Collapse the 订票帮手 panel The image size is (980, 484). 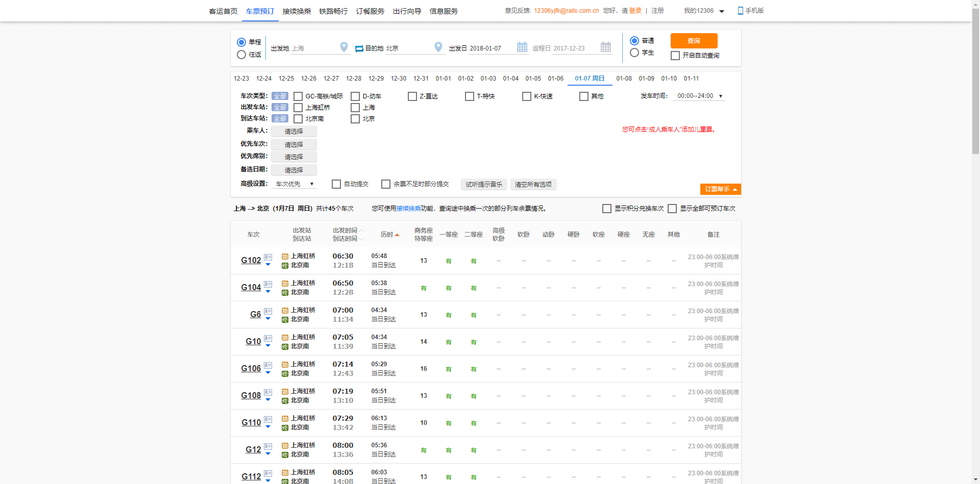click(721, 189)
